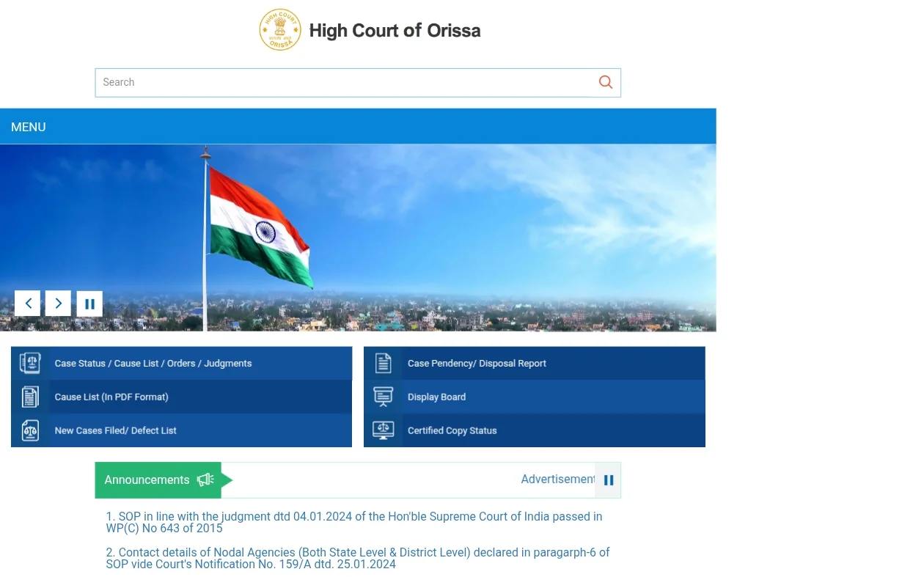Pause the scrolling announcements ticker
Screen dimensions: 924x577
[608, 480]
